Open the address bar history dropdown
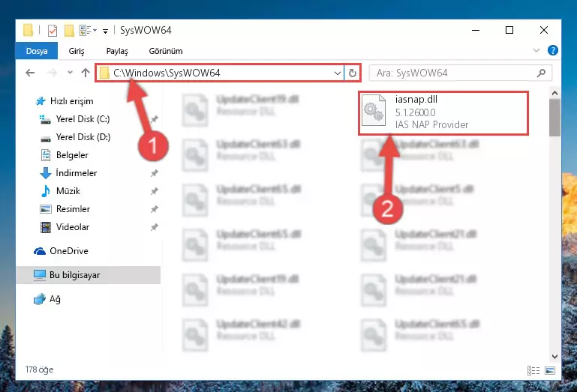 click(x=337, y=73)
